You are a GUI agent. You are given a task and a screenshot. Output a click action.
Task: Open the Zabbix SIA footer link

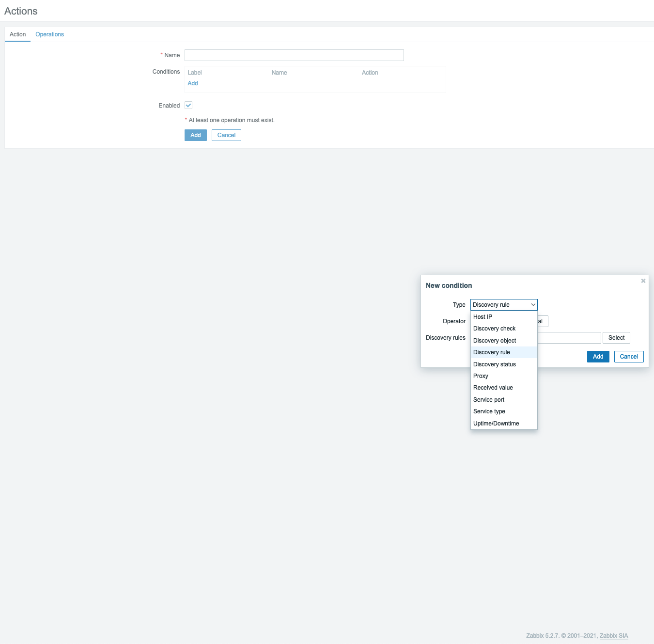tap(614, 636)
